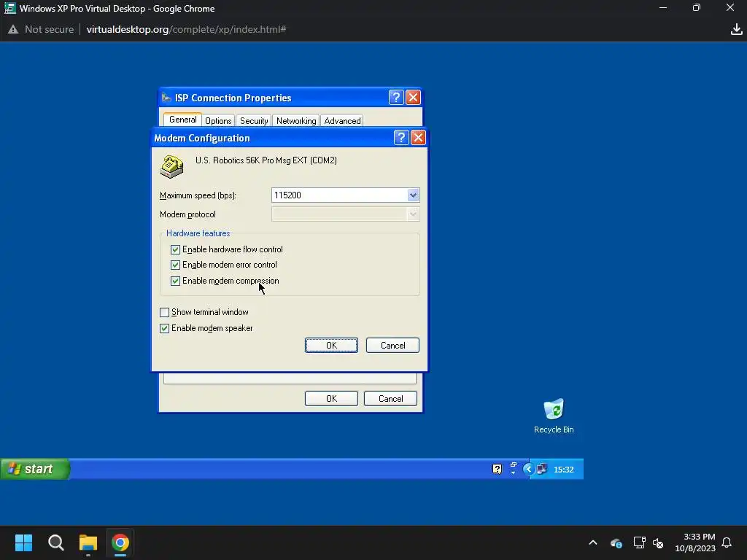Switch to the Security tab

click(254, 121)
